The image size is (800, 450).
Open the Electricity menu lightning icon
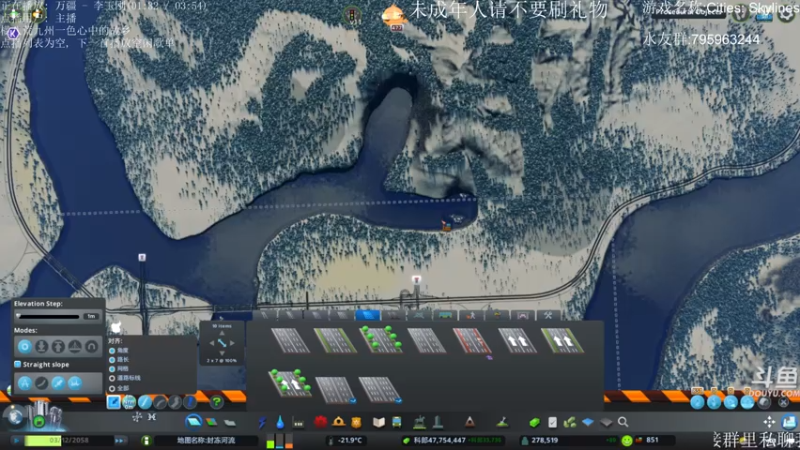tap(262, 422)
